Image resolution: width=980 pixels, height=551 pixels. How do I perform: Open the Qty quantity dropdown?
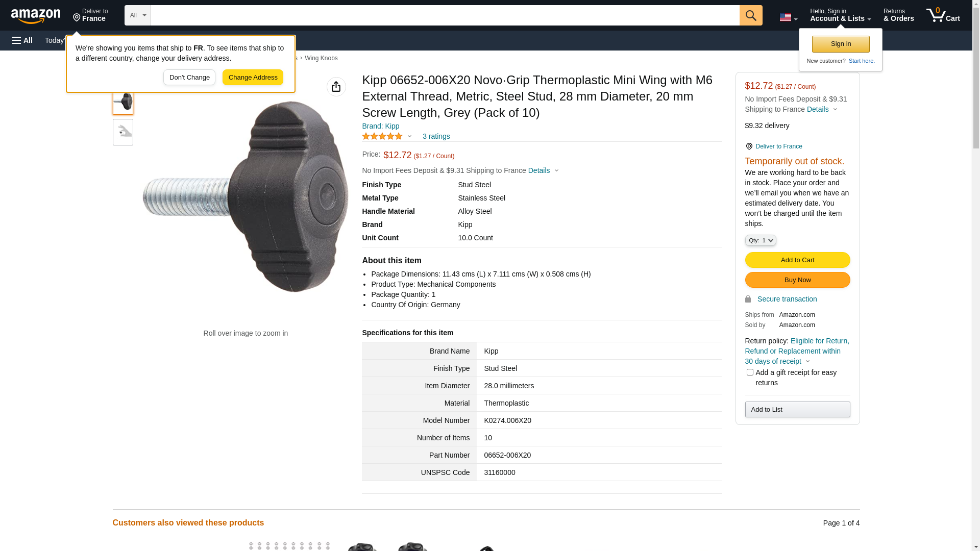tap(760, 240)
